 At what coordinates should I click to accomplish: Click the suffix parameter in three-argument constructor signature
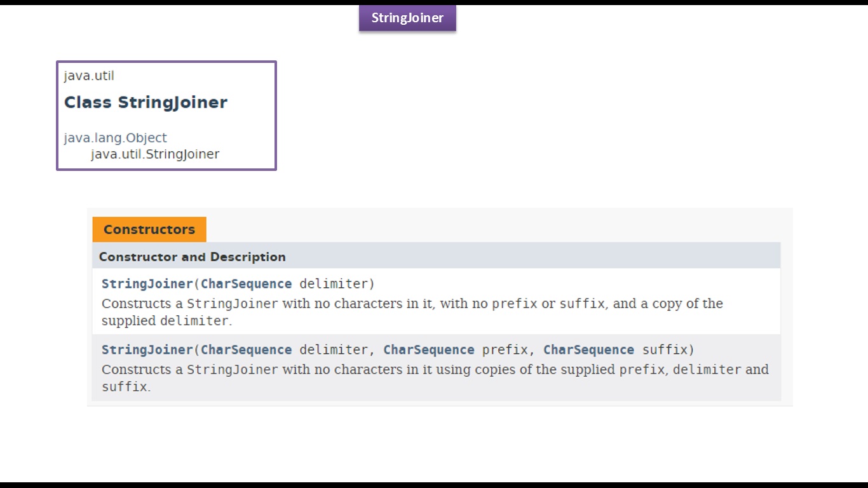[666, 349]
